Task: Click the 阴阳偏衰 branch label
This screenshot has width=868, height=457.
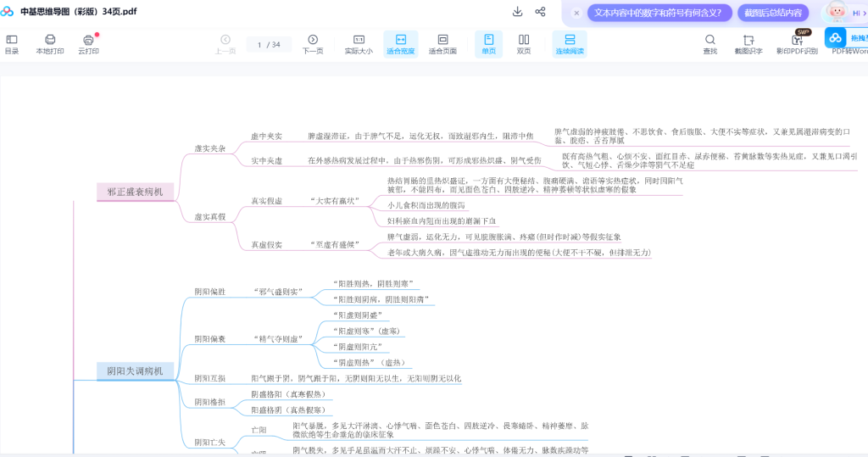Action: [x=210, y=338]
